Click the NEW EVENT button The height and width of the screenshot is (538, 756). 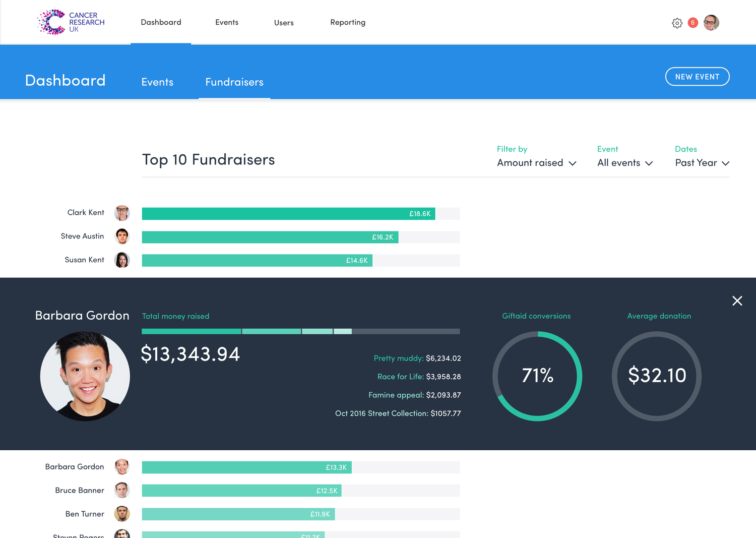(x=697, y=76)
